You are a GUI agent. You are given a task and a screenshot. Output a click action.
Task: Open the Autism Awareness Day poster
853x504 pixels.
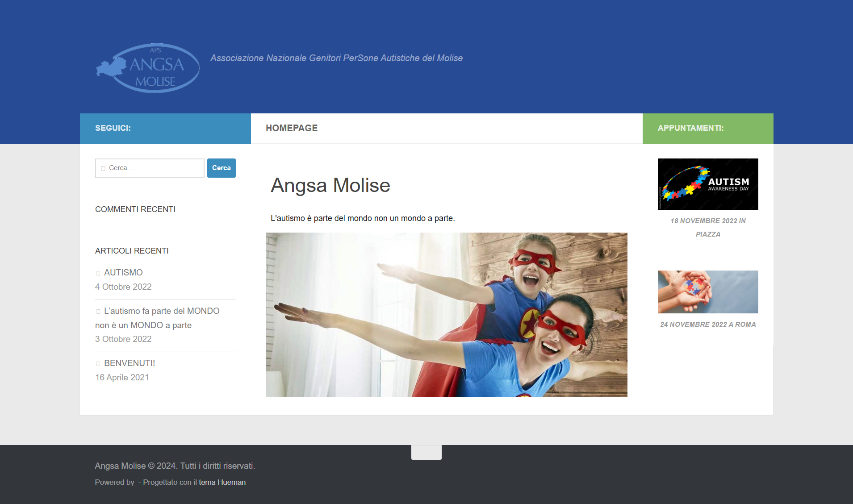coord(707,184)
